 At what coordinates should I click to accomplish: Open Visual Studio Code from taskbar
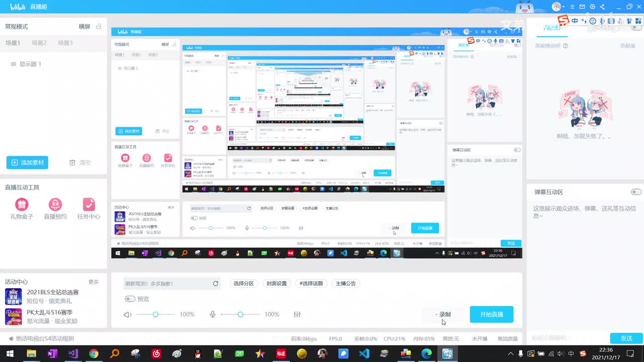coord(364,353)
